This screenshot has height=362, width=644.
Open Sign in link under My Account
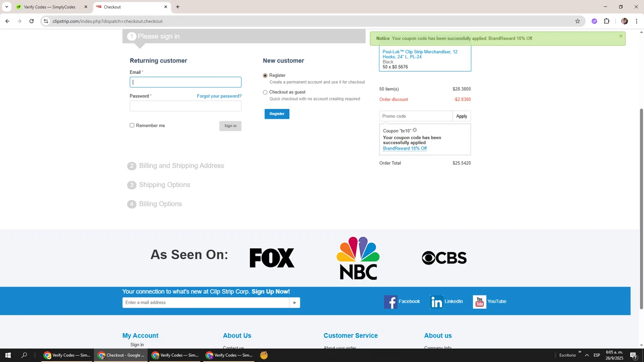tap(137, 345)
